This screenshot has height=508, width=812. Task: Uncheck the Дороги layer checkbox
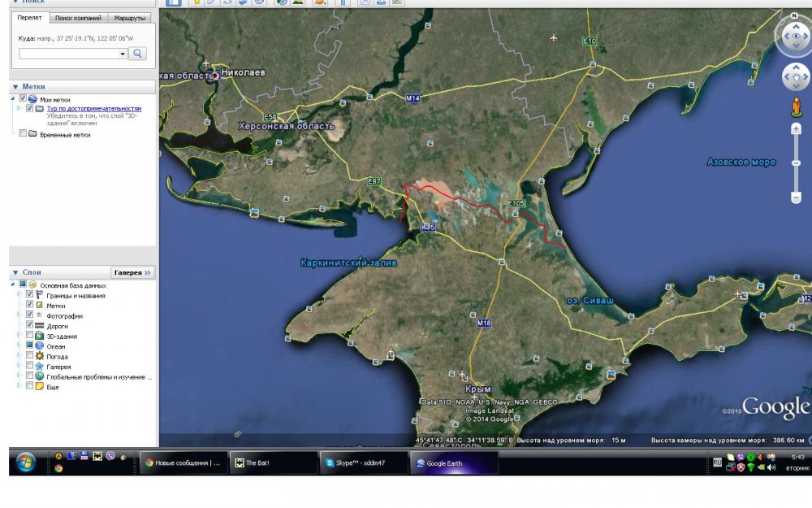click(30, 325)
